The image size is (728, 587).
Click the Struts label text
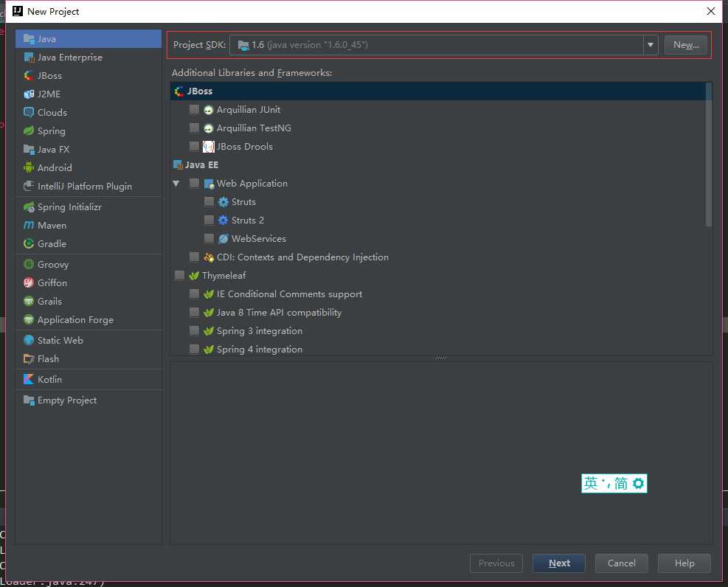point(243,202)
